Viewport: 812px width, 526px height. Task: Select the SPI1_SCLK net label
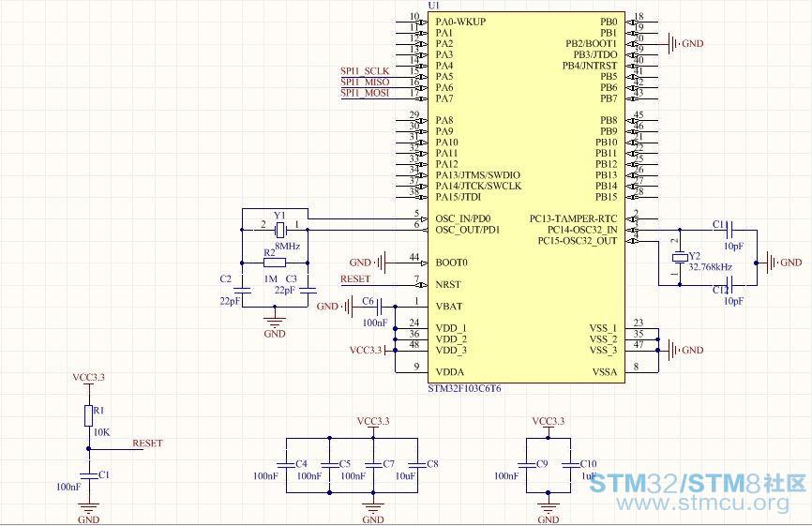point(365,71)
